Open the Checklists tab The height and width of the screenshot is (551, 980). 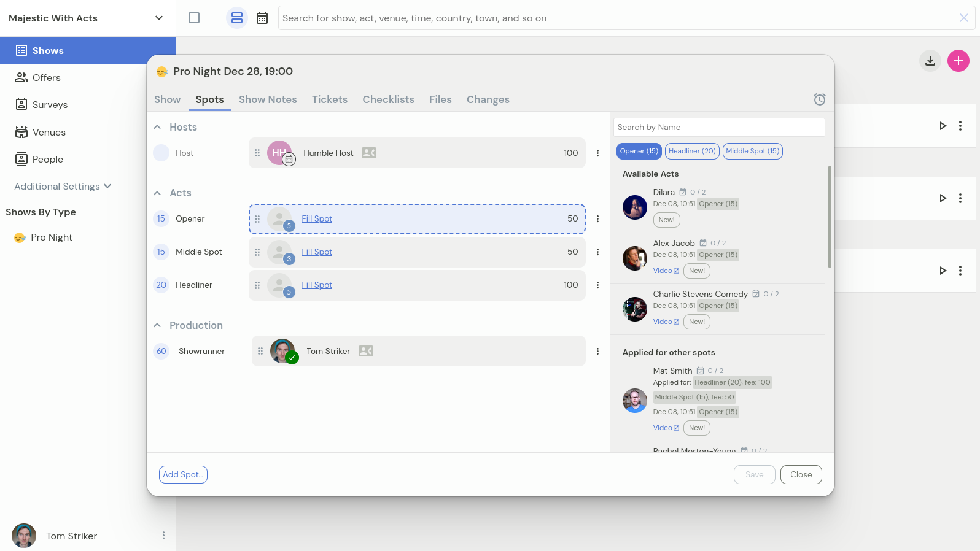(x=389, y=99)
